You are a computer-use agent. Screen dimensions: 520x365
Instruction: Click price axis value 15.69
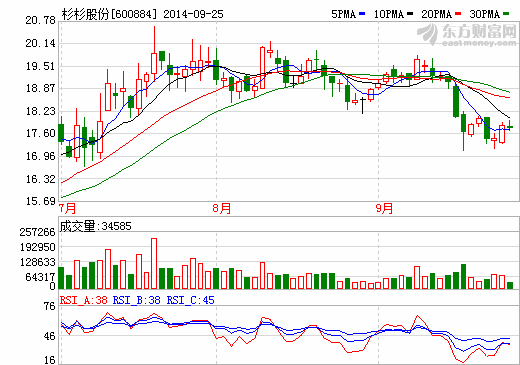tap(40, 202)
